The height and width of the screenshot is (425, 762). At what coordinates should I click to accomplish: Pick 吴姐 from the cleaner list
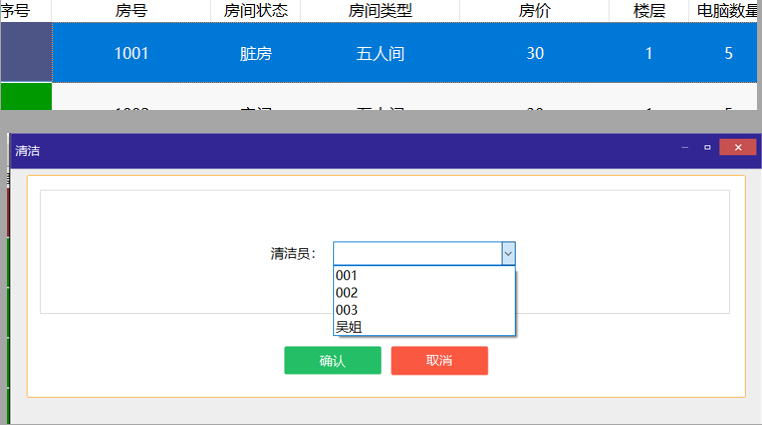pos(424,326)
